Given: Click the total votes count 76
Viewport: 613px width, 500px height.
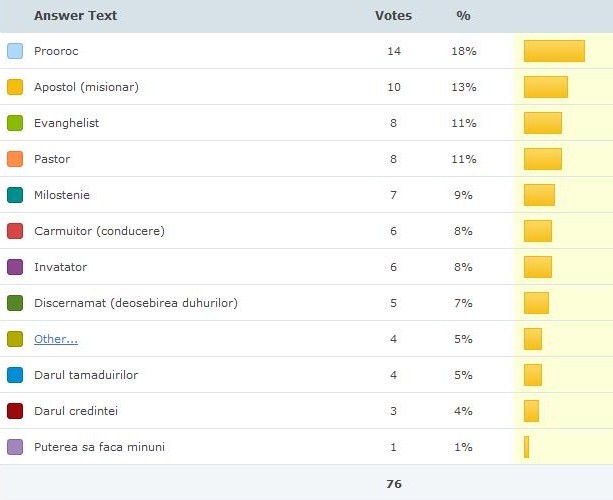Looking at the screenshot, I should (x=394, y=484).
